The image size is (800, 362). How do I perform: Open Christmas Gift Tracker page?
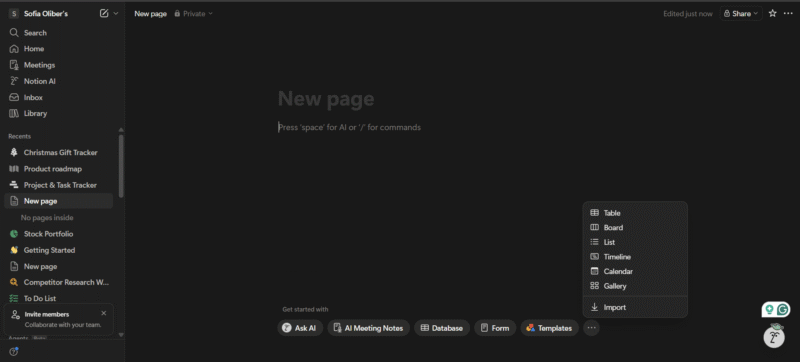click(59, 152)
